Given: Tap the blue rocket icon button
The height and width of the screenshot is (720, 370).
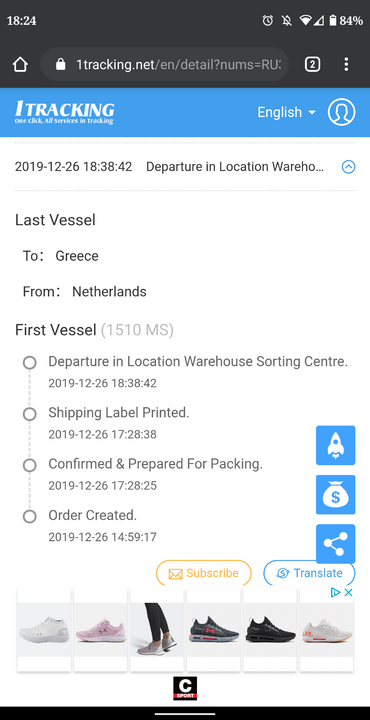Looking at the screenshot, I should click(336, 445).
